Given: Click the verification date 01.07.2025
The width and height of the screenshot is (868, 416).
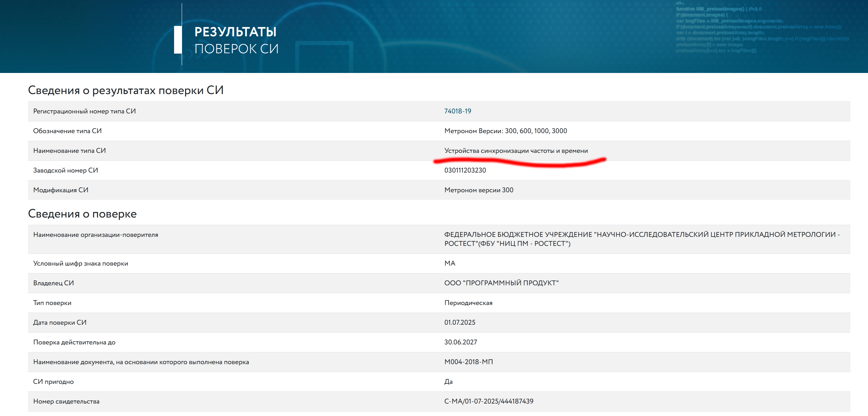Looking at the screenshot, I should 459,322.
